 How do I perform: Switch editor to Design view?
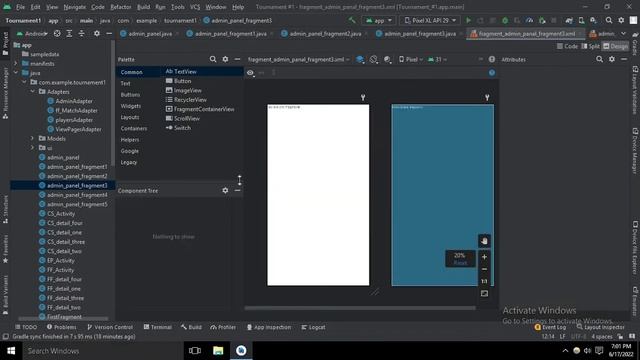(x=616, y=46)
